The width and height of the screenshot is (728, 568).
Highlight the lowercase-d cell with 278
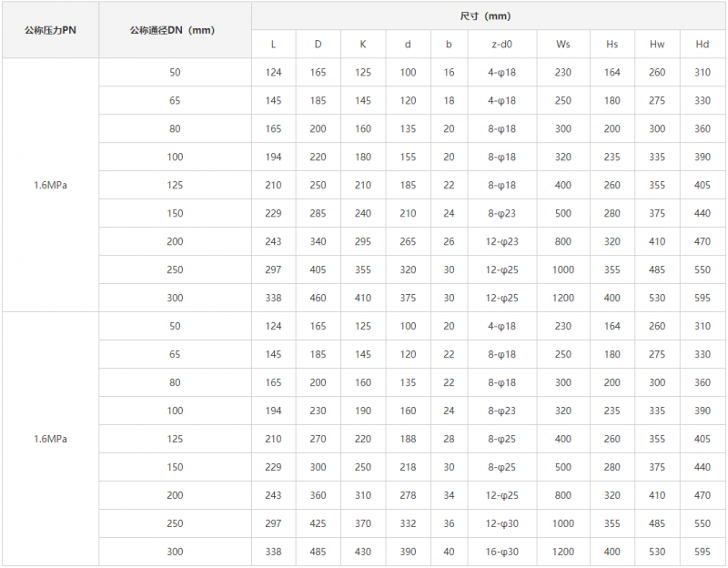[x=408, y=495]
